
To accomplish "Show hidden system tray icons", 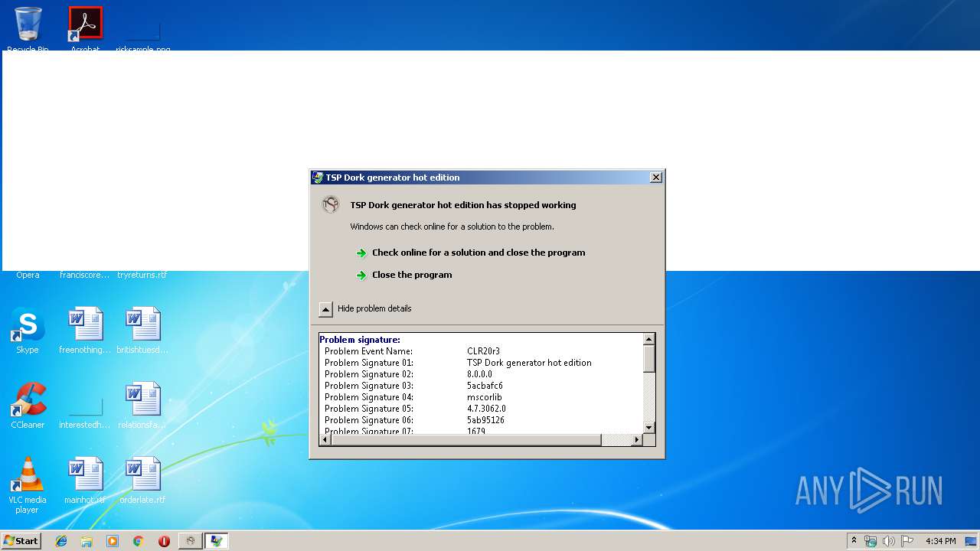I will tap(854, 541).
